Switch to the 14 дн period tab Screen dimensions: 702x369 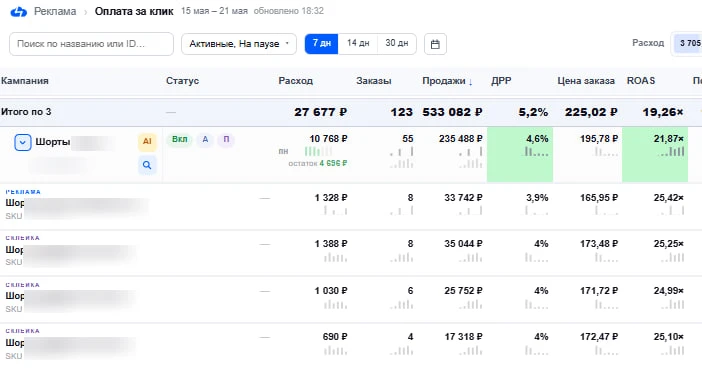(x=358, y=43)
